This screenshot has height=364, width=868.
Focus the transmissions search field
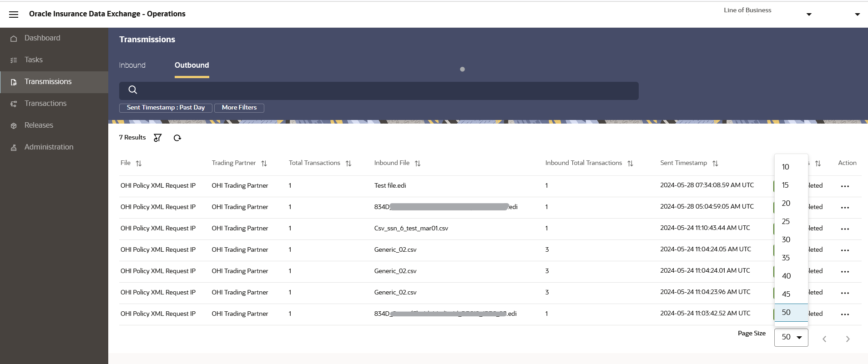(x=378, y=91)
